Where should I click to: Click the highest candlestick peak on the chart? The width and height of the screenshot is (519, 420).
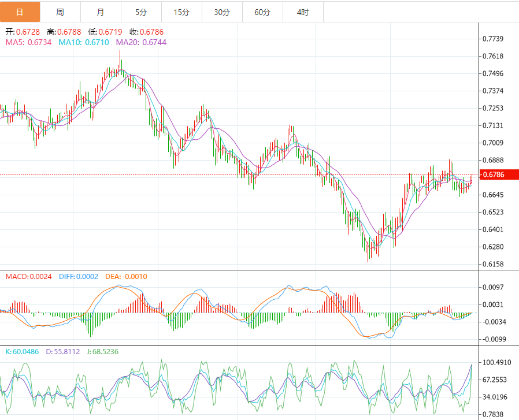click(120, 52)
